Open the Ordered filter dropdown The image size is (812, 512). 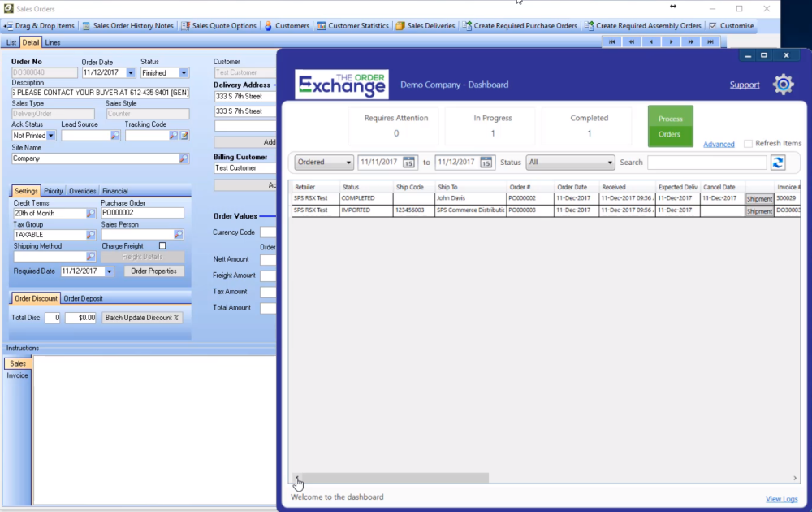pos(323,163)
